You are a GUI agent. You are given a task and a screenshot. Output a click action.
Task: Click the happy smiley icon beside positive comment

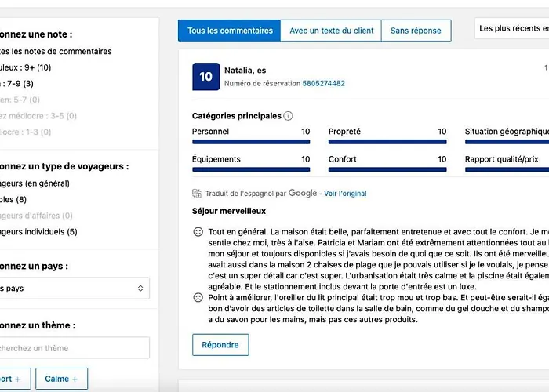[x=198, y=233]
